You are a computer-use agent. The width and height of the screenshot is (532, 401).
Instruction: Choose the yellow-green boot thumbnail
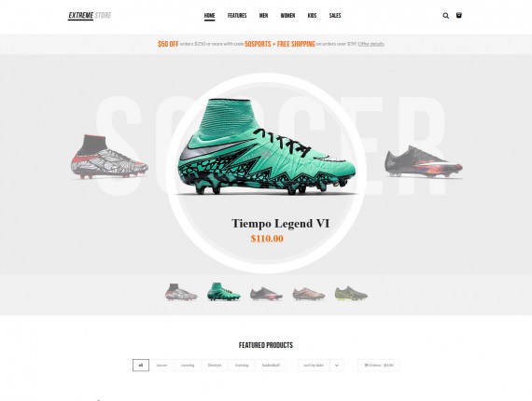351,293
